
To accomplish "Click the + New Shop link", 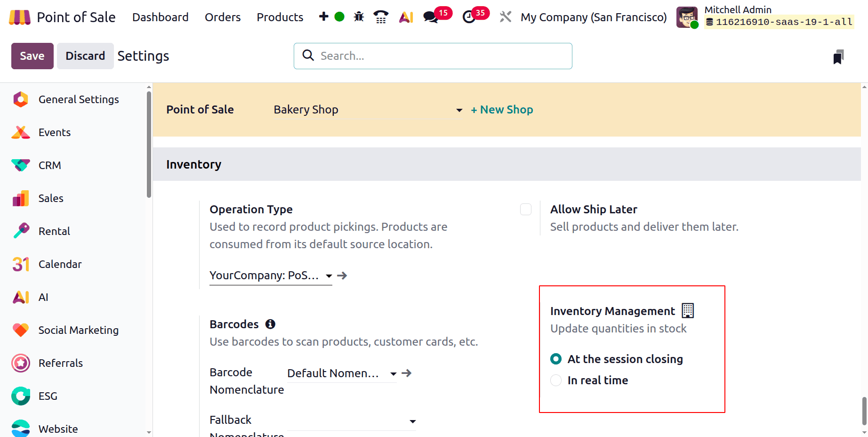I will coord(502,110).
